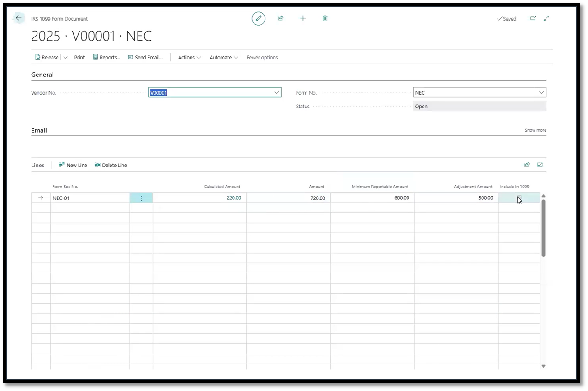588x391 pixels.
Task: Open the Form No. dropdown
Action: click(541, 92)
